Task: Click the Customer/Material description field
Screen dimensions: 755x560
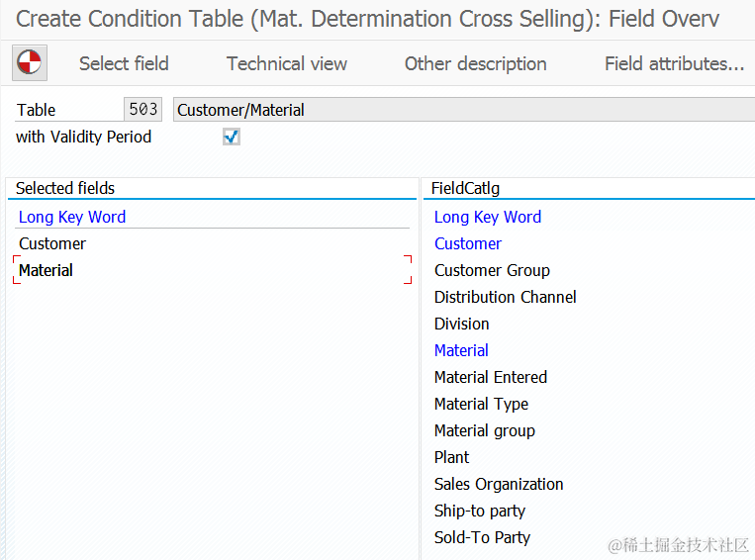Action: (x=463, y=110)
